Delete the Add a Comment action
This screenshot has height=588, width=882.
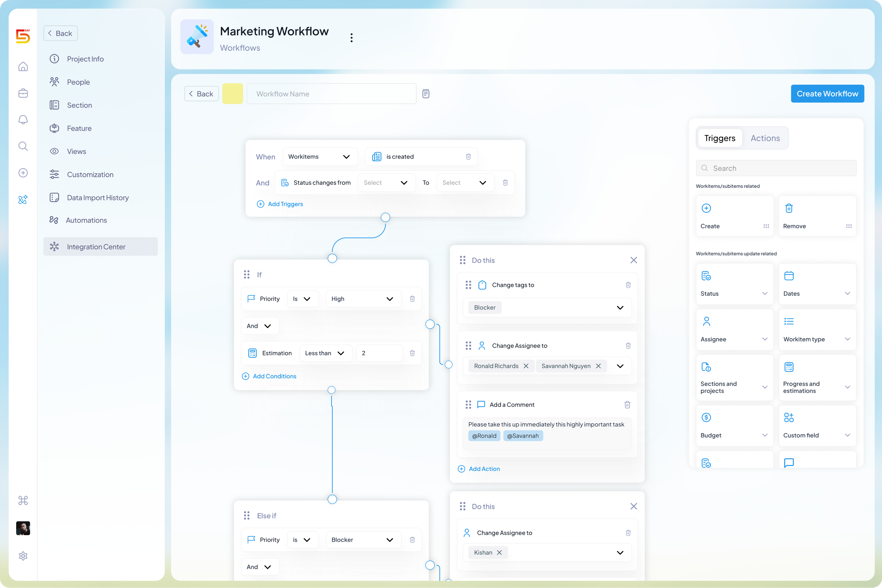pyautogui.click(x=627, y=405)
